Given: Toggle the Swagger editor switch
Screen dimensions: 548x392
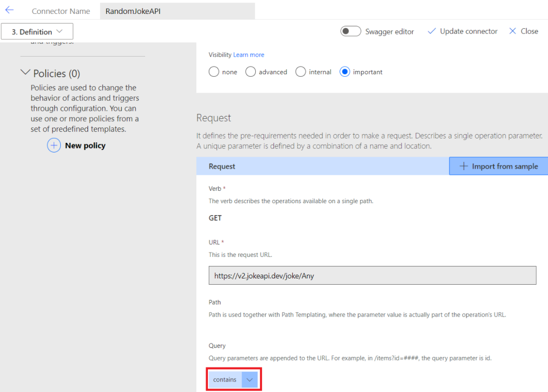Looking at the screenshot, I should pos(351,31).
